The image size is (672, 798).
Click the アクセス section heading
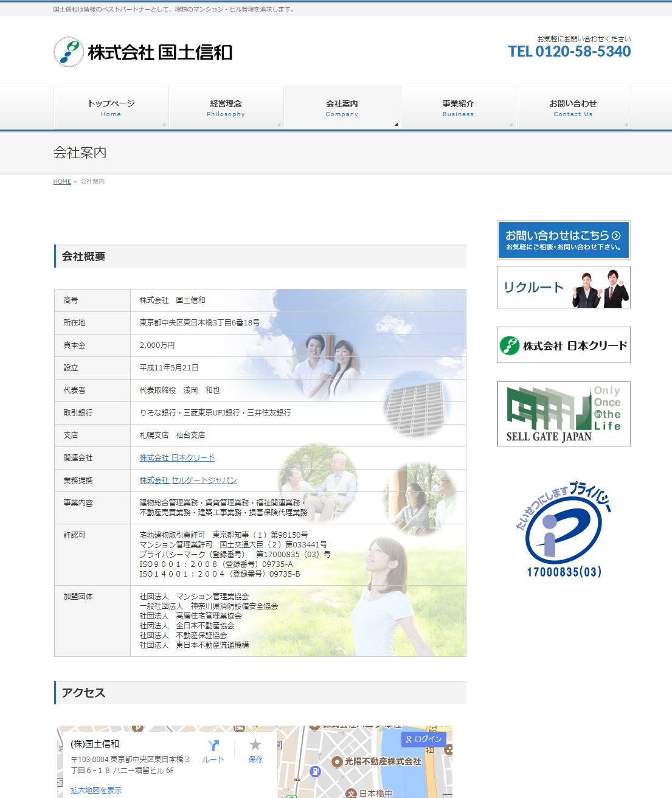pyautogui.click(x=260, y=693)
